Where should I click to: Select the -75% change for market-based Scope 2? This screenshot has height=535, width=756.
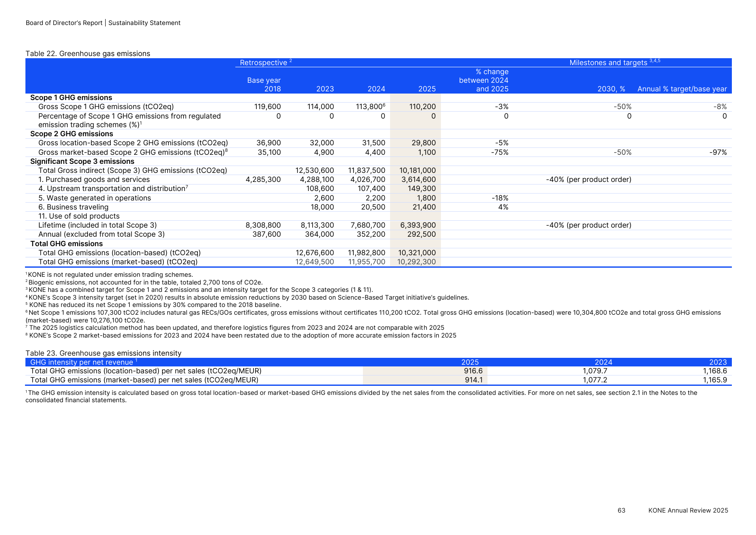point(500,152)
